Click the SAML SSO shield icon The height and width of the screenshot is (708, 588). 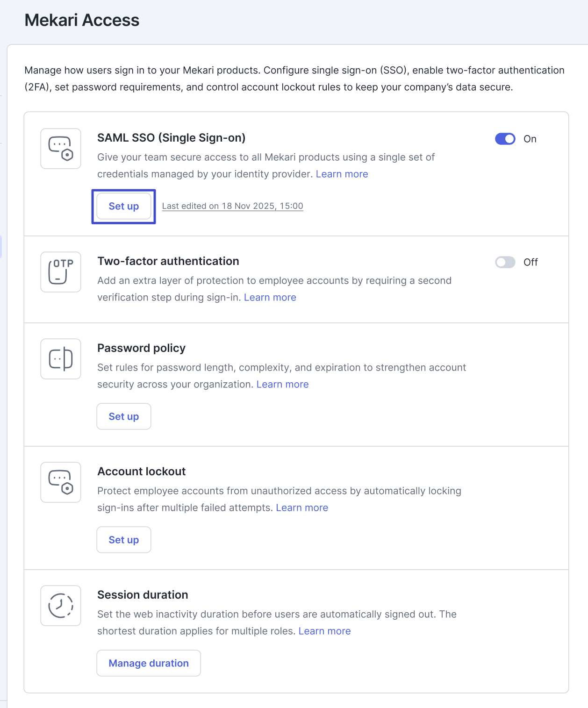61,149
